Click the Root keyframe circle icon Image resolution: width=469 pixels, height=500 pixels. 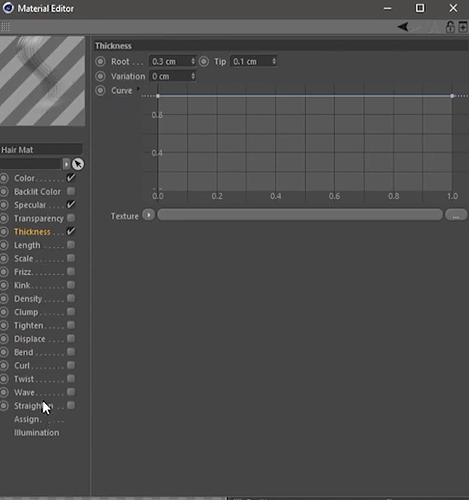pos(100,62)
